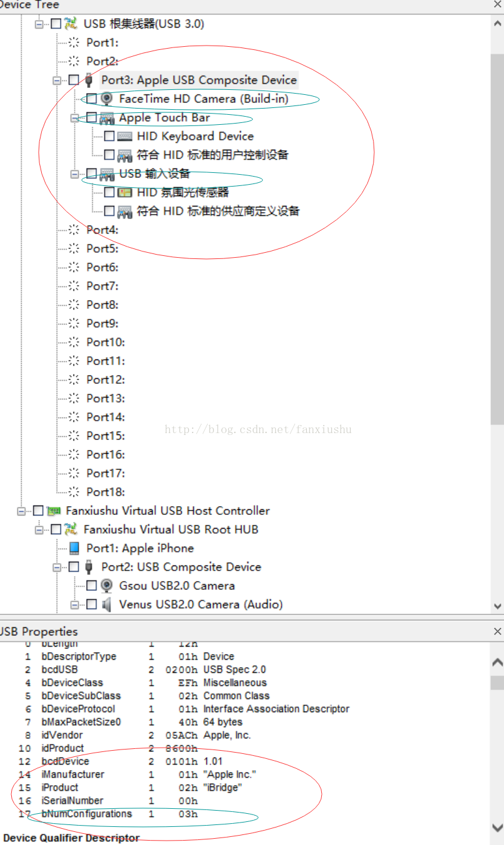Click the HID Keyboard Device keyboard icon
Screen dimensions: 504x845
click(124, 136)
